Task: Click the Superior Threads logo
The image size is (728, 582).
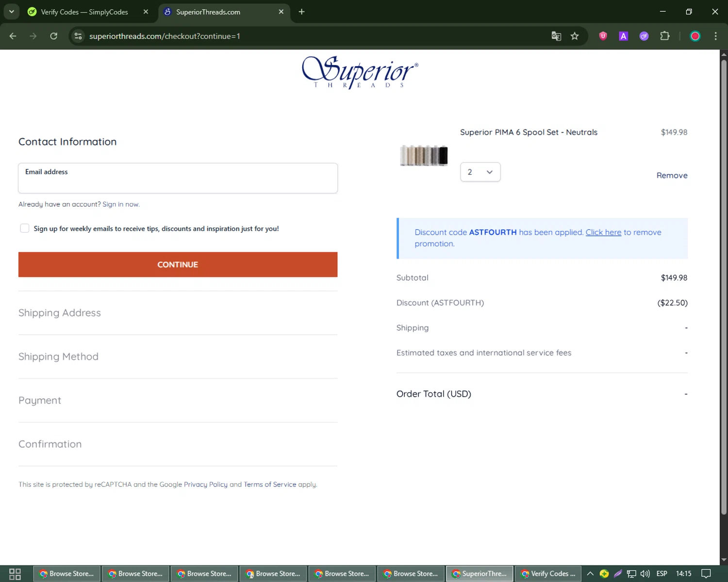Action: coord(360,72)
